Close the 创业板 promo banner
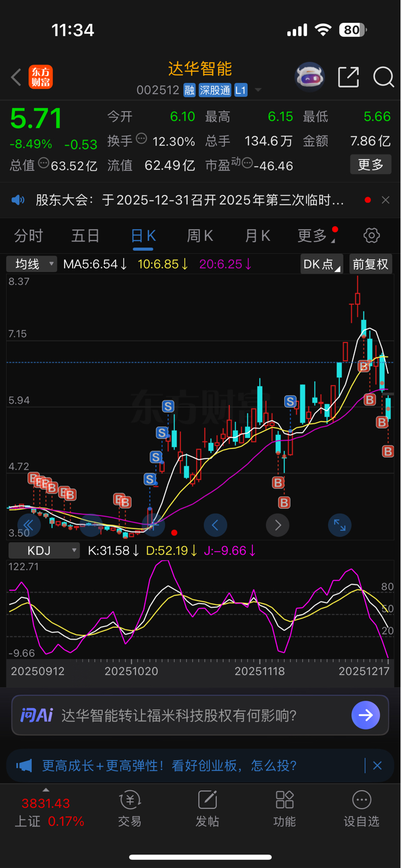This screenshot has height=868, width=401. pyautogui.click(x=378, y=765)
